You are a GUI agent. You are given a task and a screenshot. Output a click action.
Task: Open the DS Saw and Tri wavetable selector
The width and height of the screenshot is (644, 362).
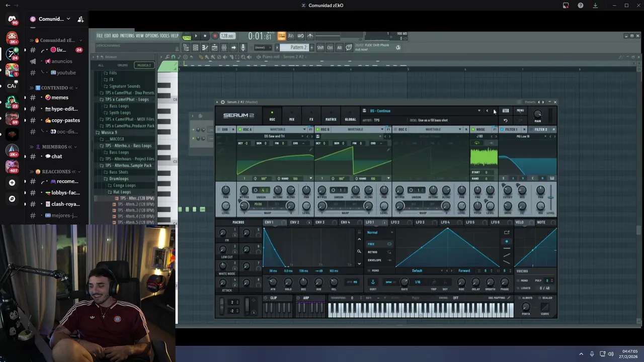274,136
